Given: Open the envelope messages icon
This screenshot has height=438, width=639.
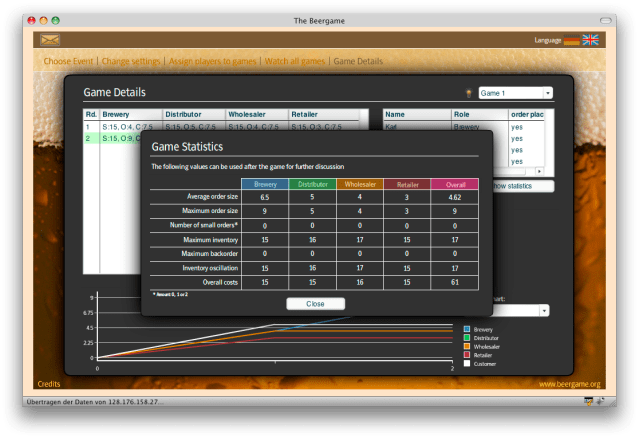Looking at the screenshot, I should 50,40.
